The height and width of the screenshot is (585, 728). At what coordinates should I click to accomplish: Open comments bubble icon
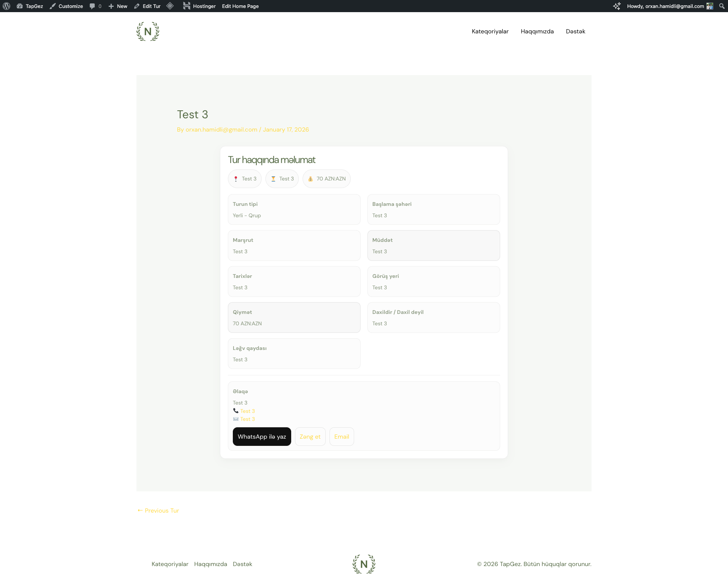pos(92,6)
